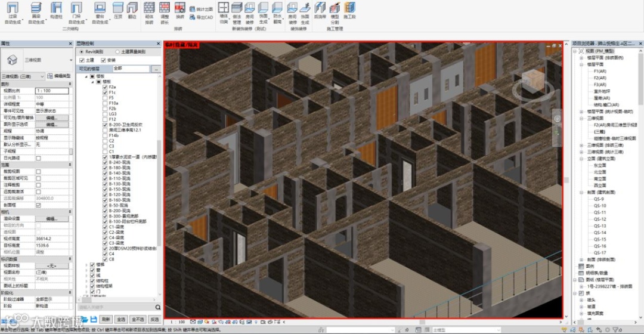Click the 编辑类型 edit type button
Viewport: 644px width, 334px height.
[x=58, y=76]
